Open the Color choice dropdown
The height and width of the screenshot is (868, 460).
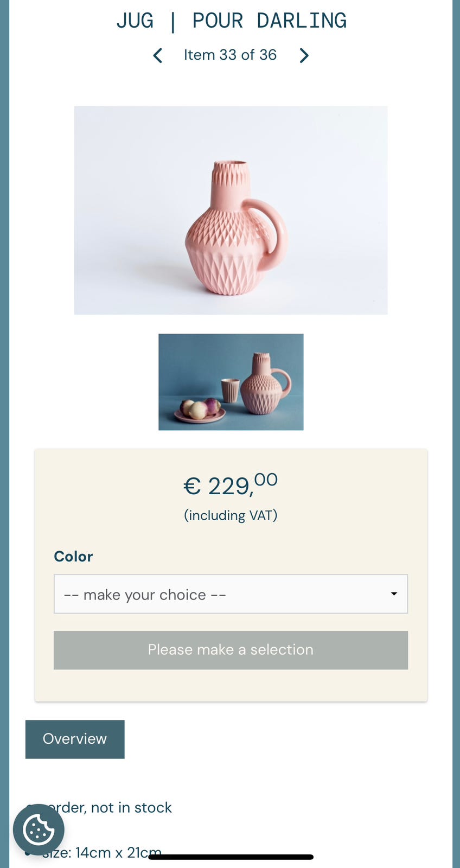(x=231, y=594)
